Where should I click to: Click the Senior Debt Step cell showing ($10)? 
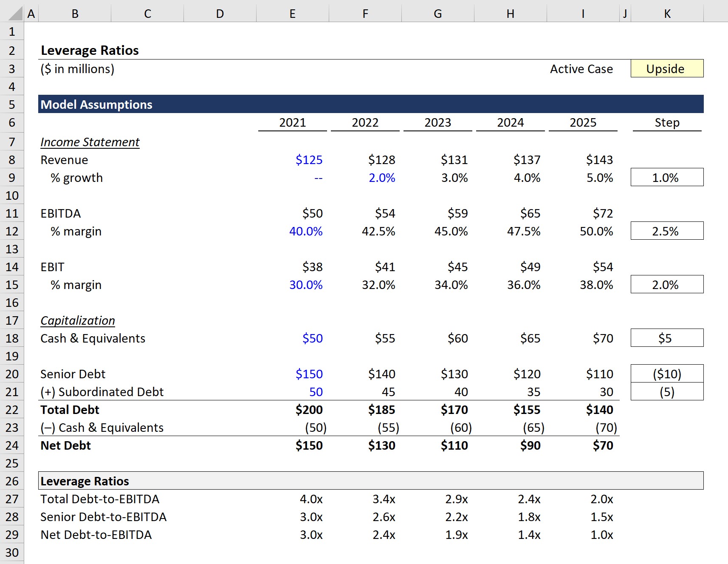point(666,374)
